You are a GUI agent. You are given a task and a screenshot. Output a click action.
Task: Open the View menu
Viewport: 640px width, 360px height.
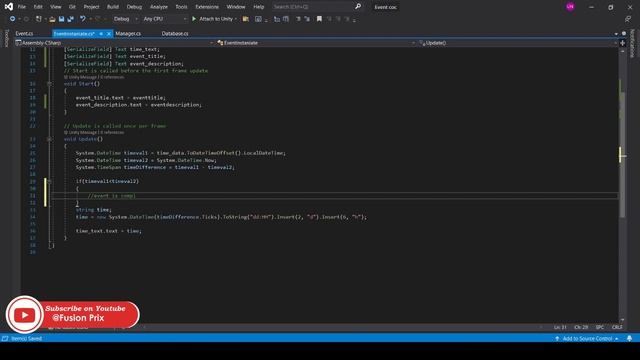[x=56, y=7]
